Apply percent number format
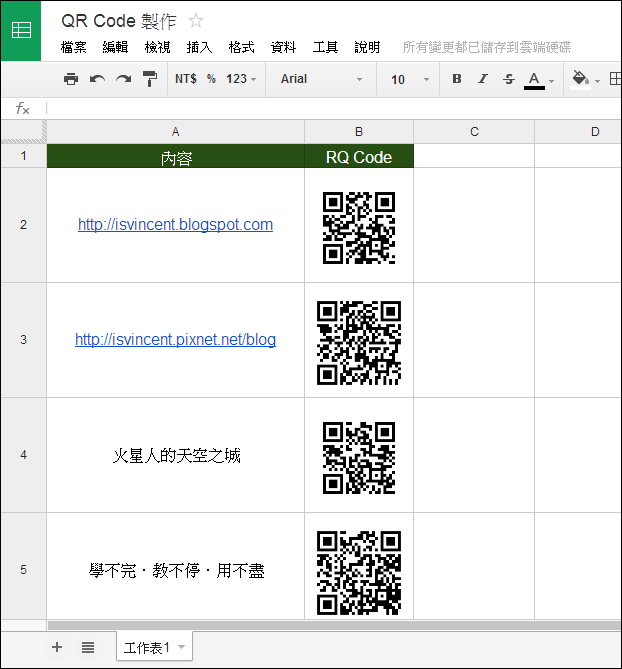Screen dimensions: 622x669 pos(211,79)
